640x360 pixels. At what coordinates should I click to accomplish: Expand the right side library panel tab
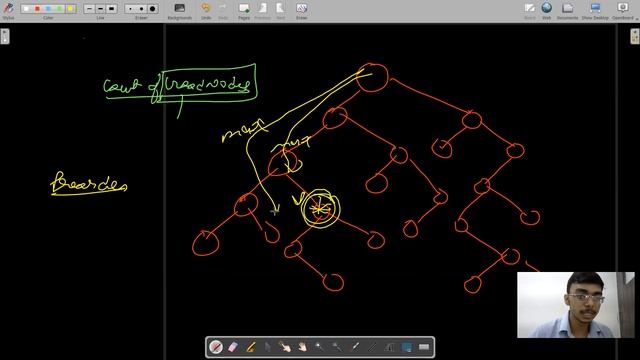[x=635, y=36]
